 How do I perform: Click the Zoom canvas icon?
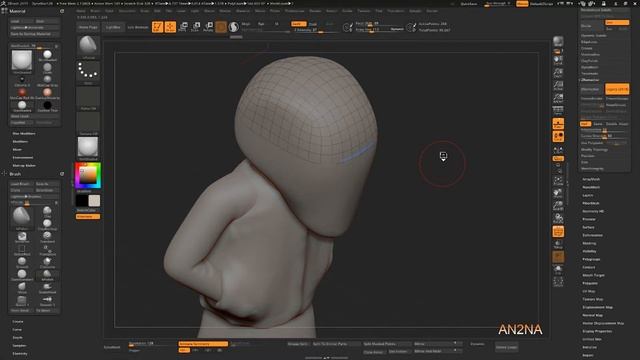click(558, 73)
